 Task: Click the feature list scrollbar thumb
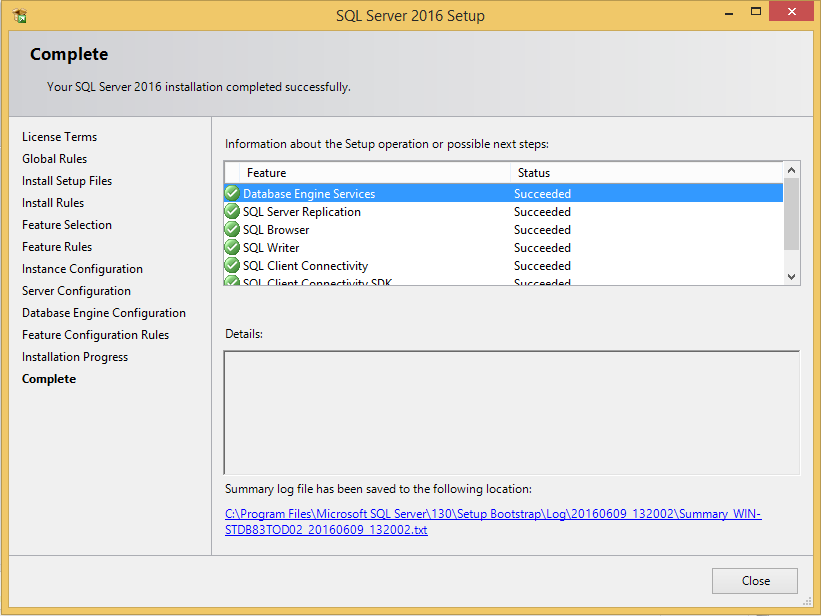tap(791, 214)
